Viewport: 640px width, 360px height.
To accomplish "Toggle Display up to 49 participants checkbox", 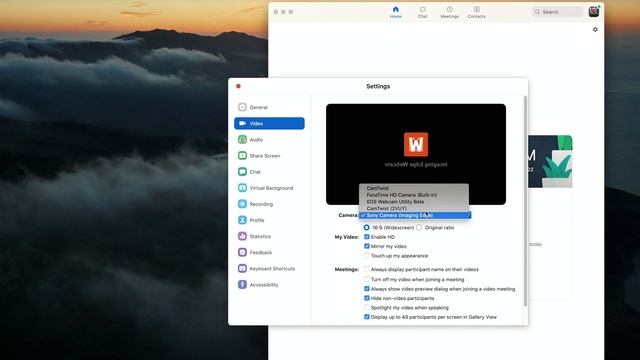I will (367, 317).
